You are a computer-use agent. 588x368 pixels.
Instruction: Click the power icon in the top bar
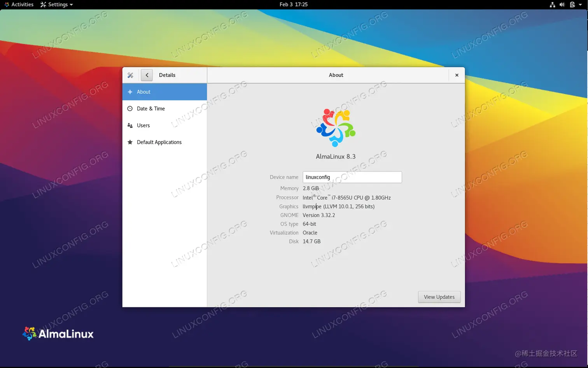(572, 5)
